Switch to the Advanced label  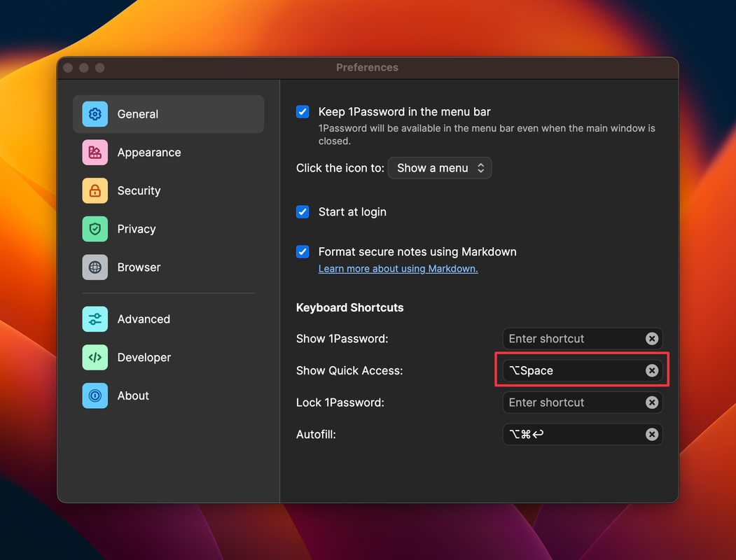pos(144,319)
